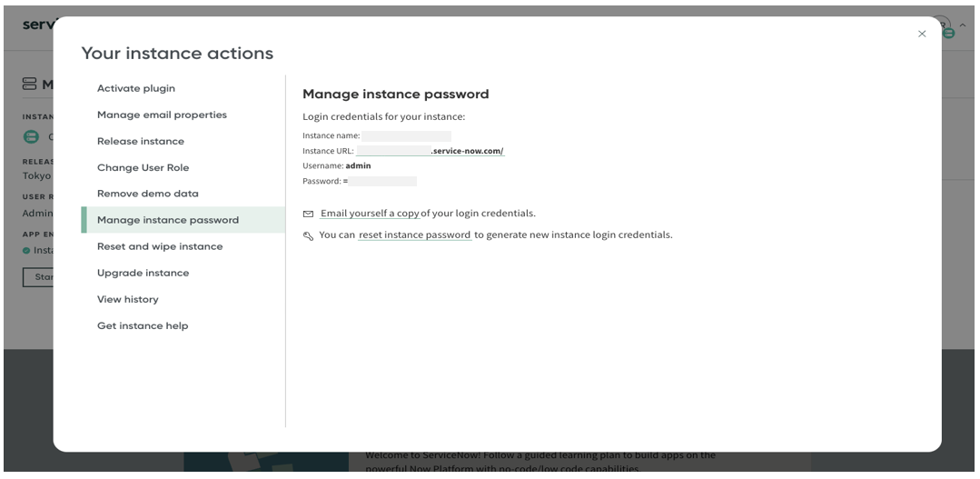The height and width of the screenshot is (479, 980).
Task: Open View history
Action: 127,299
